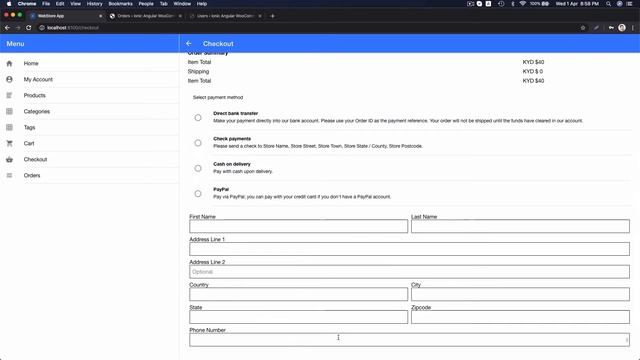Click the First Name input field
This screenshot has width=640, height=360.
coord(298,226)
